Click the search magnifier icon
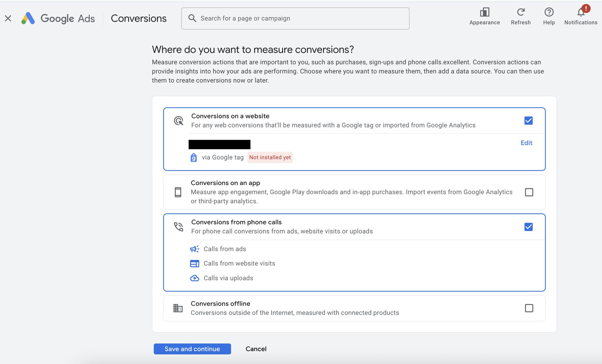The width and height of the screenshot is (602, 364). pos(192,18)
